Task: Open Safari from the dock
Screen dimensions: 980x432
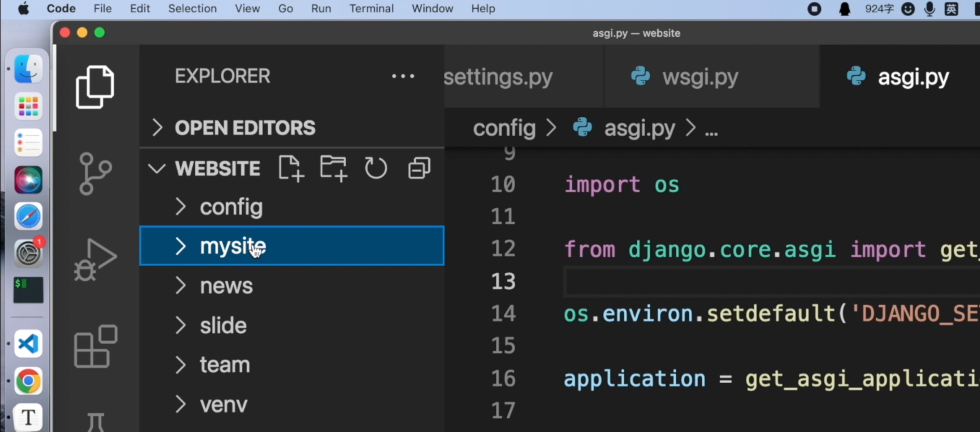Action: (x=28, y=216)
